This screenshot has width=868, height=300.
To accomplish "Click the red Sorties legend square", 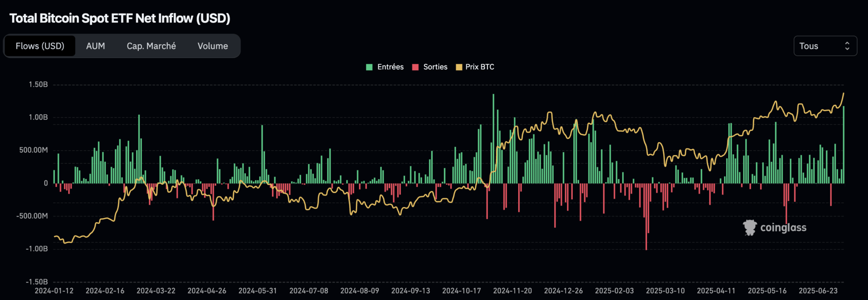I will (415, 67).
